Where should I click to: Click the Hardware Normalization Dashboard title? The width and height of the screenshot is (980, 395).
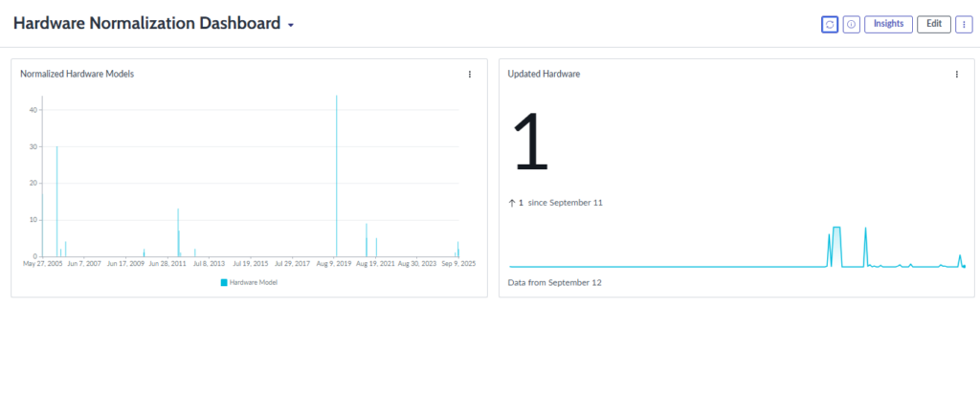146,24
